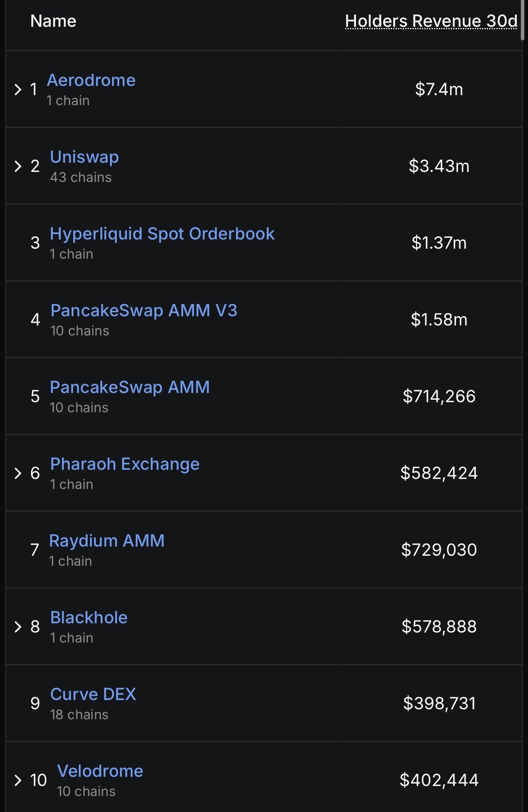Open the Blackhole protocol link

pyautogui.click(x=89, y=618)
